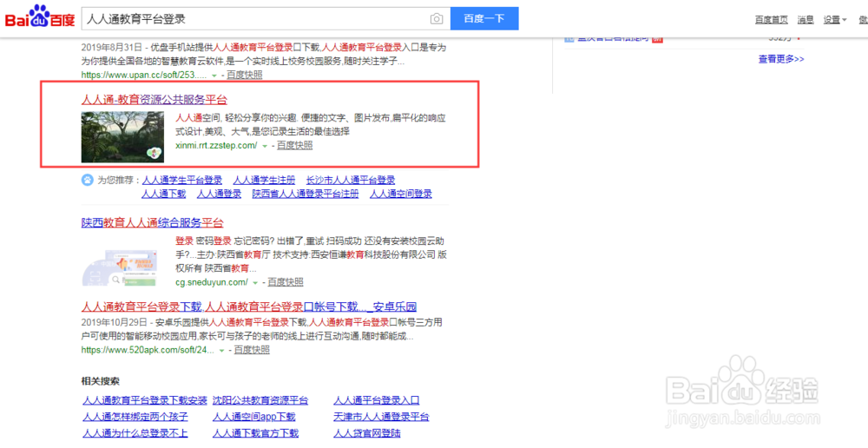The width and height of the screenshot is (868, 448).
Task: Open 百度快照 for upan.cc result
Action: [245, 75]
